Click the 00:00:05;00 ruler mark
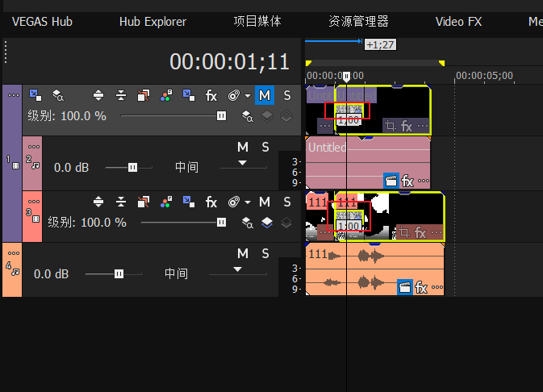The width and height of the screenshot is (543, 392). (484, 76)
